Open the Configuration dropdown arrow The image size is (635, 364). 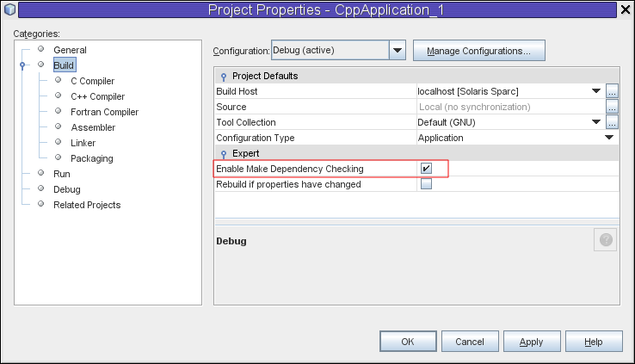pyautogui.click(x=398, y=51)
